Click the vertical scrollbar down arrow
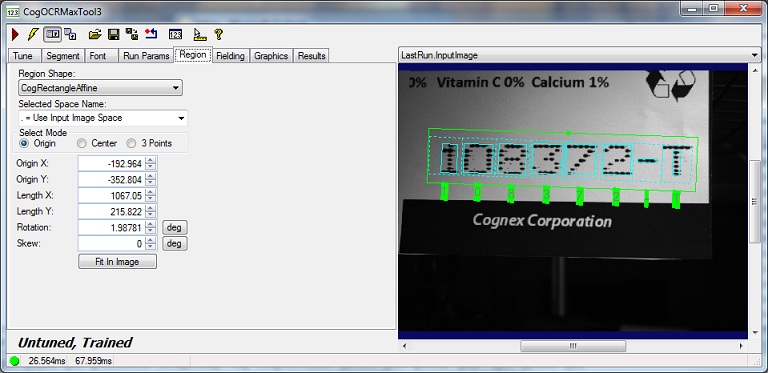This screenshot has width=768, height=373. click(x=755, y=333)
